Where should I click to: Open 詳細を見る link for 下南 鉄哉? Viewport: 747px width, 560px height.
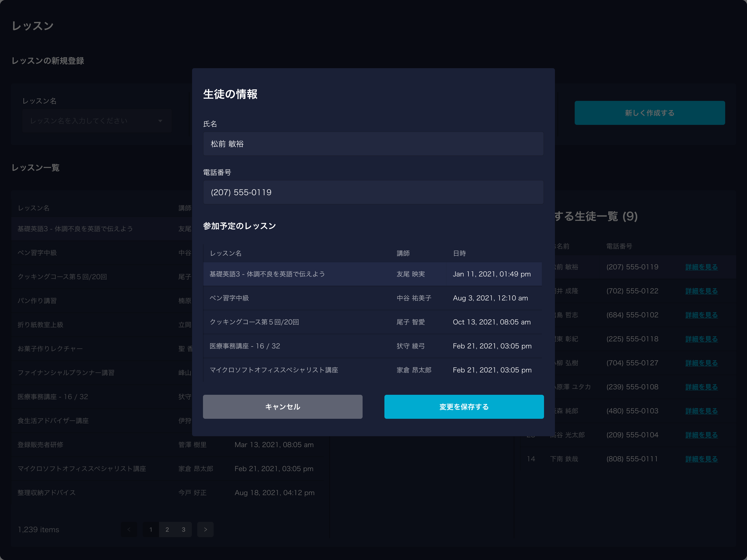coord(701,459)
